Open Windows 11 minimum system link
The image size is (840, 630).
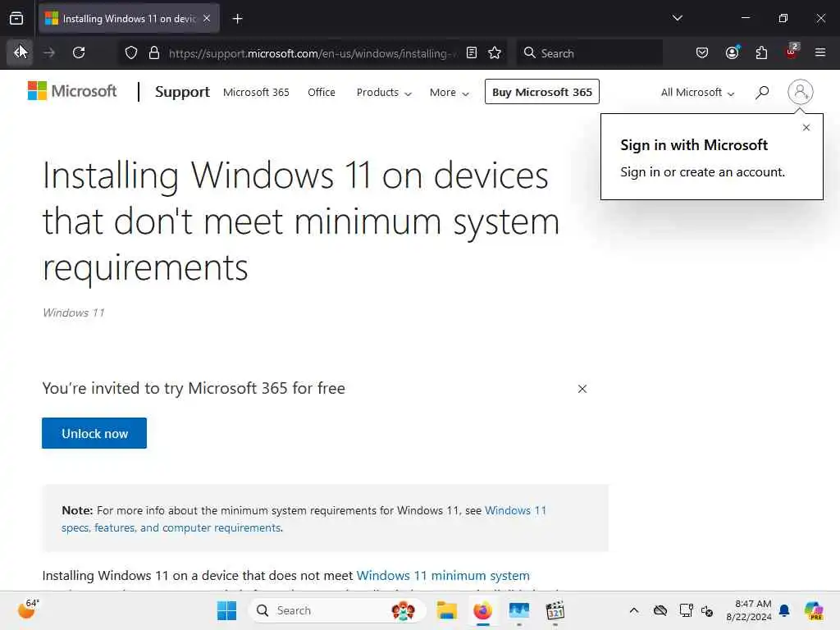point(442,575)
